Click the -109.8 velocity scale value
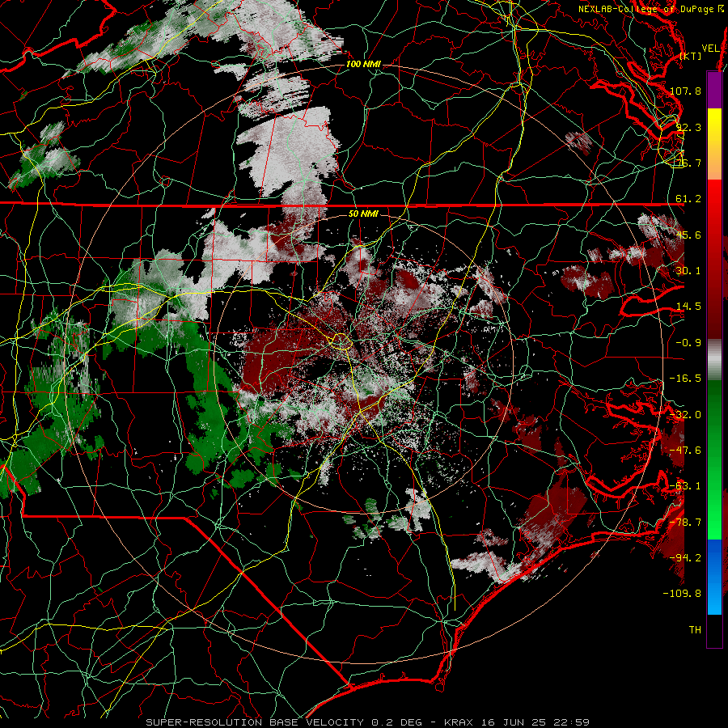Viewport: 728px width, 728px height. (682, 594)
